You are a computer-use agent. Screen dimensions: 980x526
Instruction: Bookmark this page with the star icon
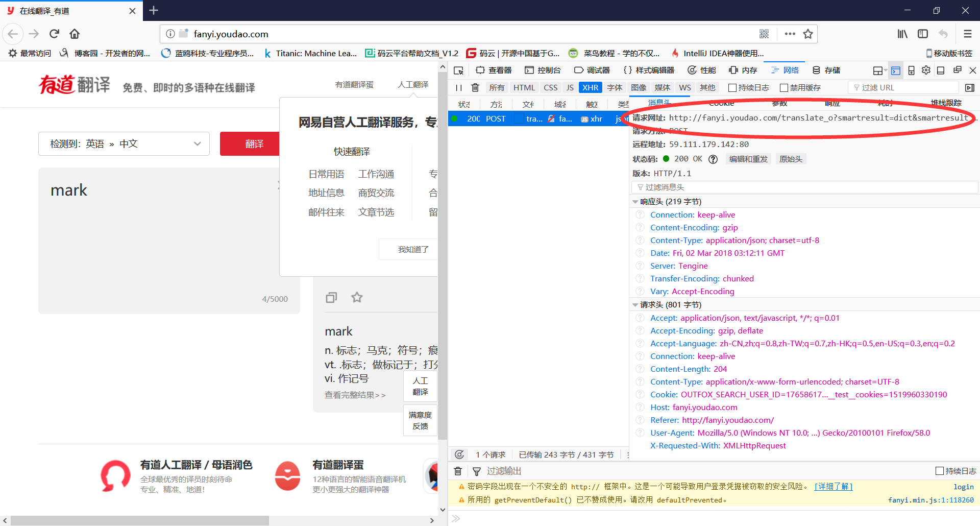[808, 34]
